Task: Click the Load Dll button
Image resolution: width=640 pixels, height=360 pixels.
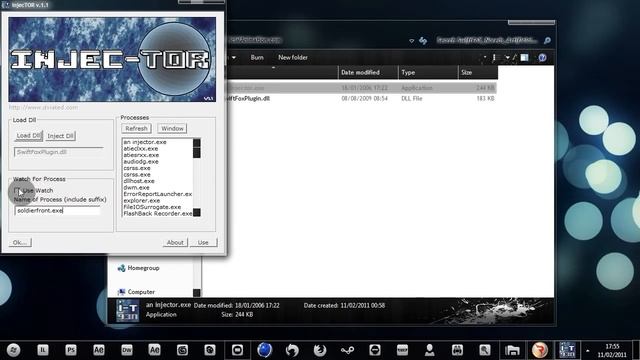Action: coord(29,136)
